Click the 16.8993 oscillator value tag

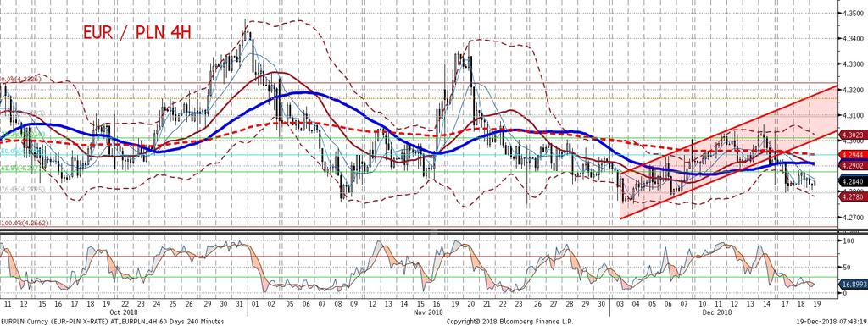(853, 284)
